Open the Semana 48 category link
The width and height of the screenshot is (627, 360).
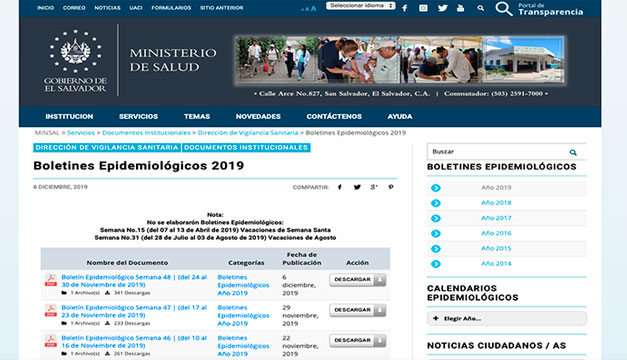point(243,285)
